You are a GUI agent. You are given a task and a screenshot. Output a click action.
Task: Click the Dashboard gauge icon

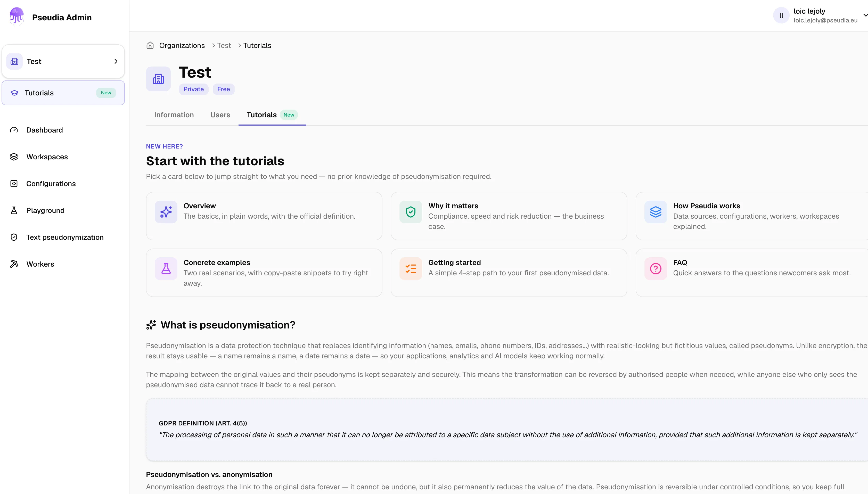coord(14,130)
